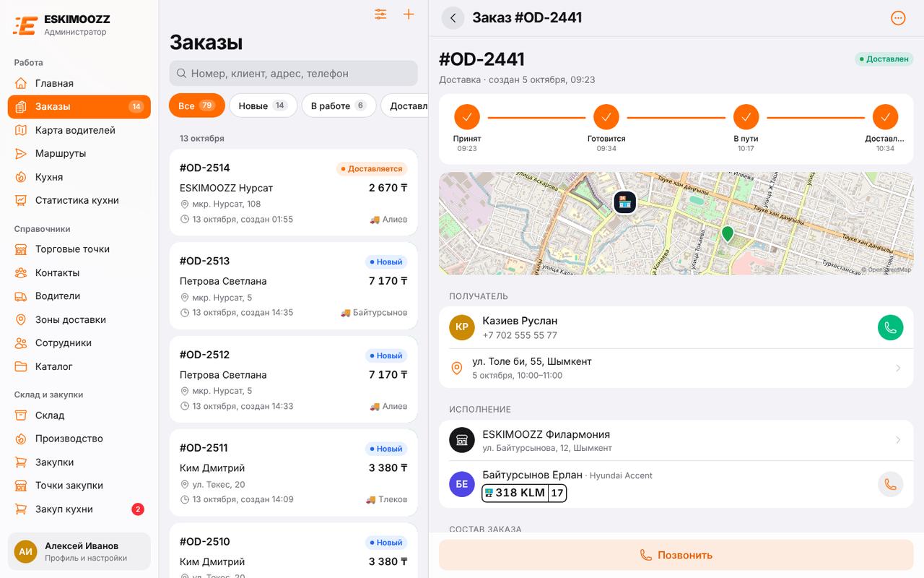Call driver Байтурсынов Ерлан phone icon
This screenshot has height=578, width=924.
pyautogui.click(x=890, y=484)
